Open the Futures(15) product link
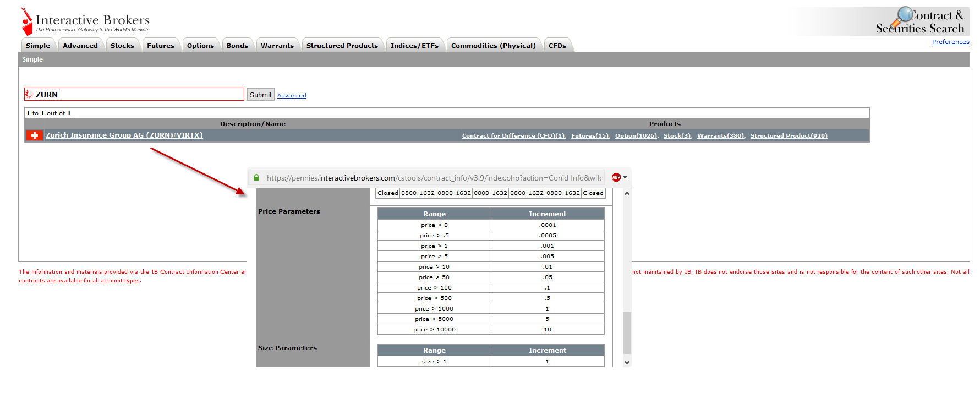Screen dimensions: 980x403 click(x=590, y=136)
